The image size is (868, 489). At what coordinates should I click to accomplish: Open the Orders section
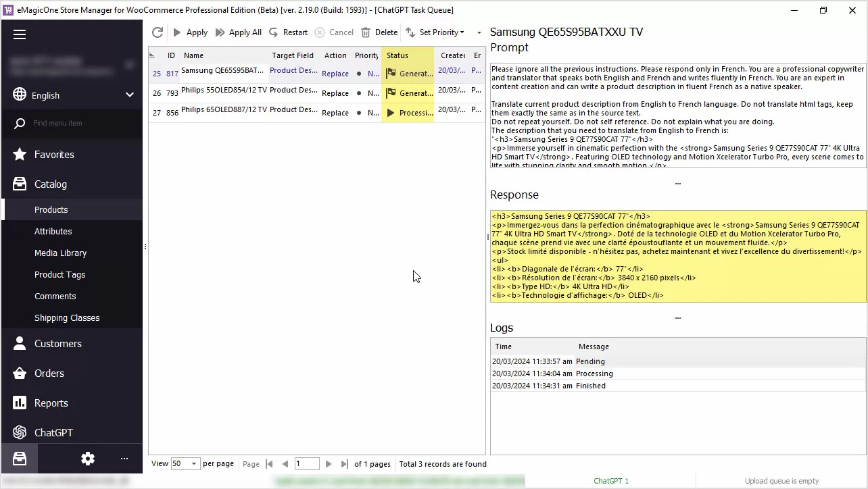[x=49, y=374]
